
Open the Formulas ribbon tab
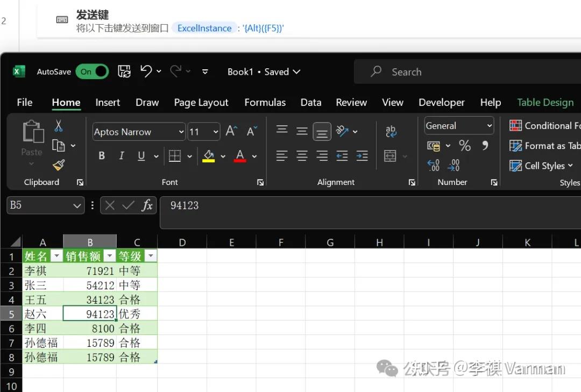point(265,102)
